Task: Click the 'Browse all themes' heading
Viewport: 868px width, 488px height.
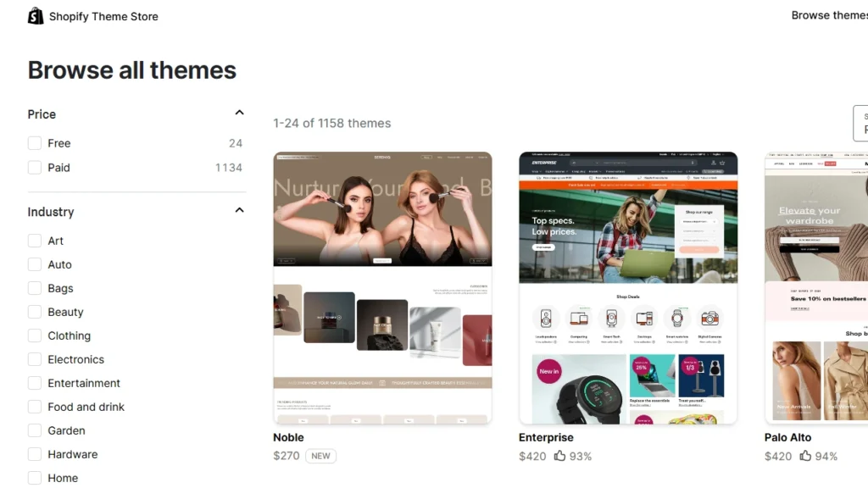Action: click(131, 70)
